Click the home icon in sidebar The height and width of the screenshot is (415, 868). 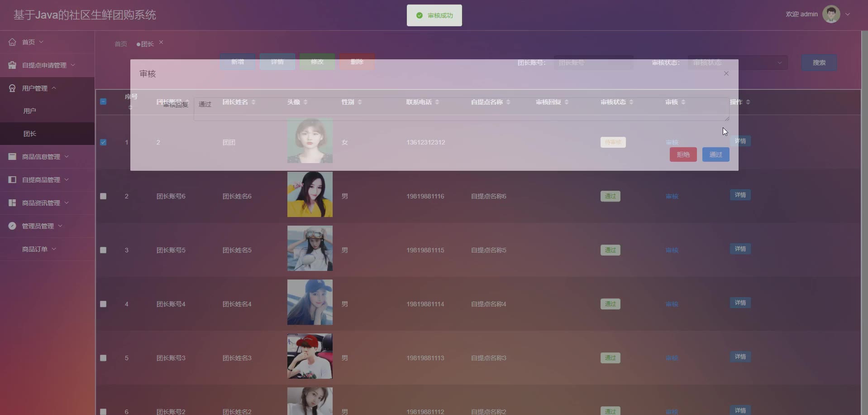(x=12, y=42)
